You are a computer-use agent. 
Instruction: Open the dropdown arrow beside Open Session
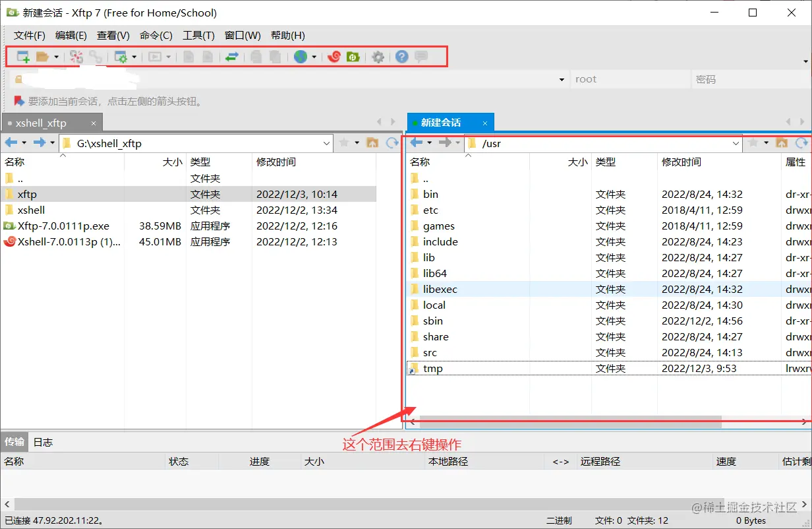tap(56, 57)
